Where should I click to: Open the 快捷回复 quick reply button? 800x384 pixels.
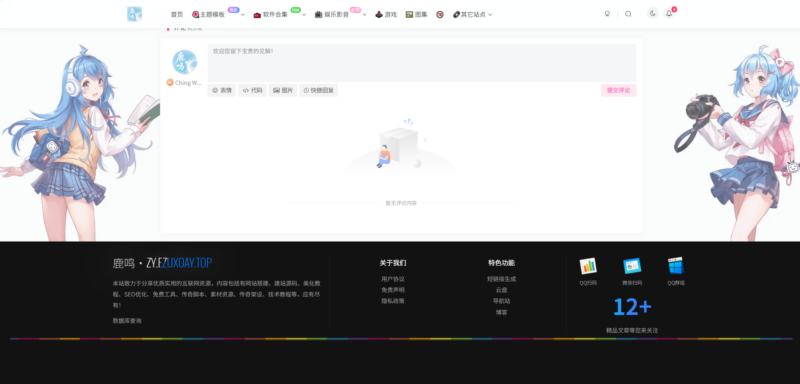[319, 90]
